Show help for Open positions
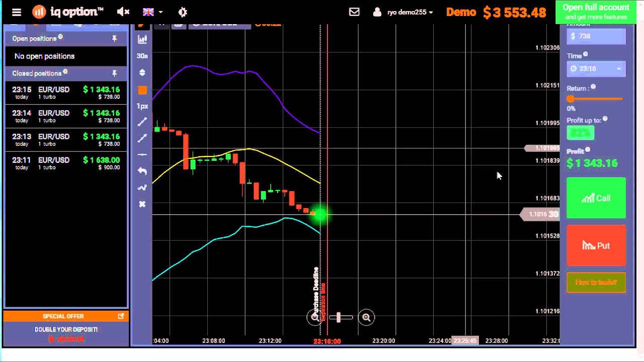644x362 pixels. [x=60, y=37]
